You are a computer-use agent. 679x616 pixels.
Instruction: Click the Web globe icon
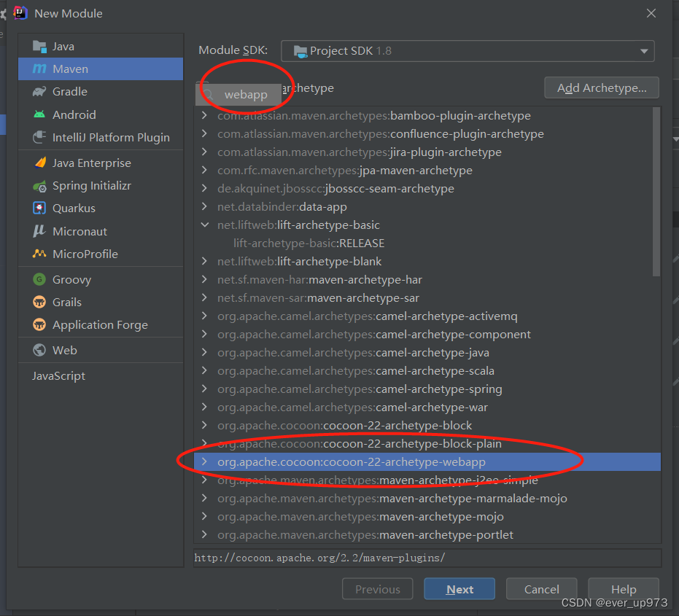coord(39,350)
